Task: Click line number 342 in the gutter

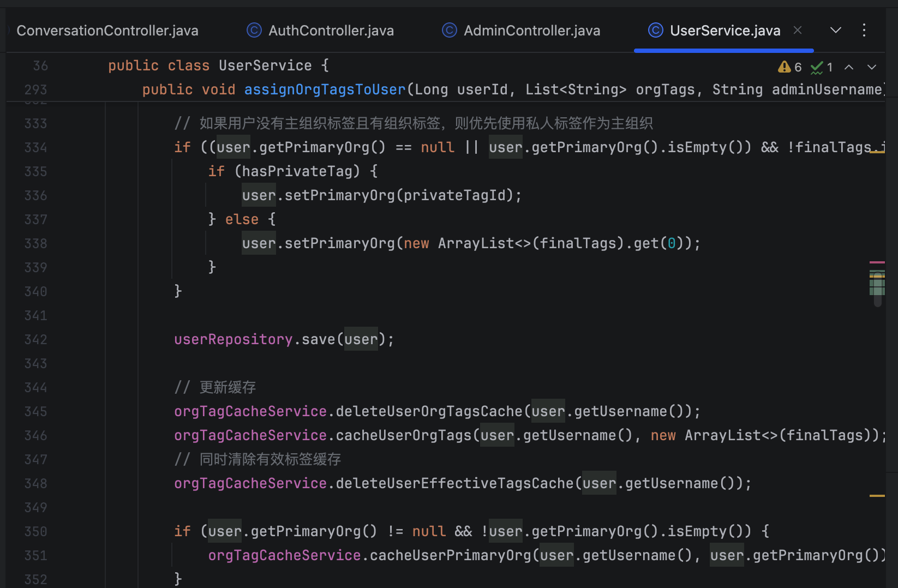Action: 36,339
